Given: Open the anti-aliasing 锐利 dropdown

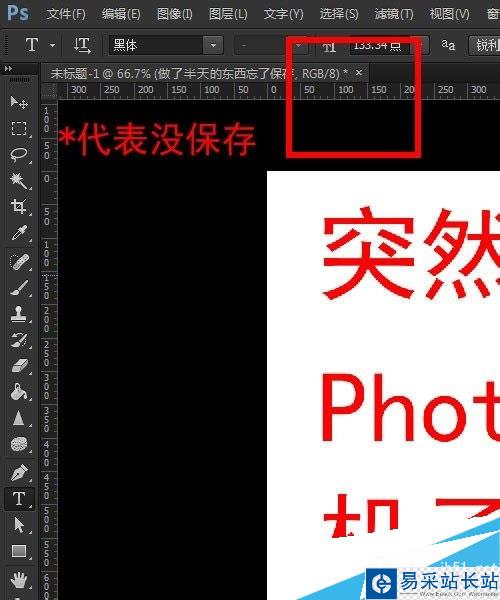Looking at the screenshot, I should click(485, 45).
